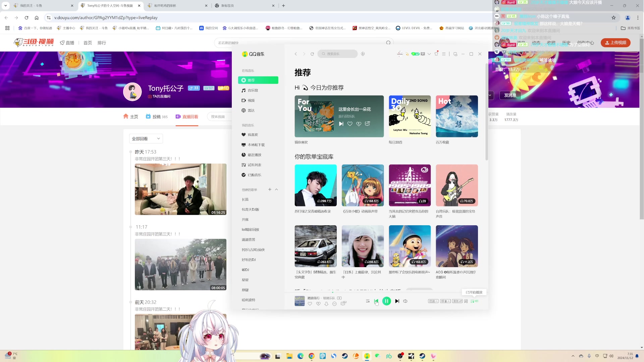The height and width of the screenshot is (362, 644).
Task: Click the 搜索音乐 search field
Action: [x=338, y=54]
